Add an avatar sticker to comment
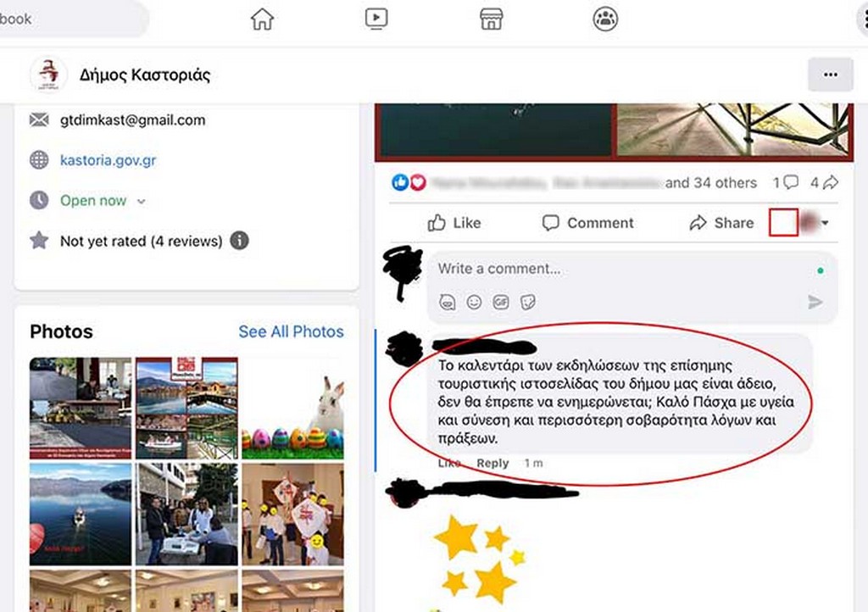This screenshot has width=868, height=612. point(448,302)
